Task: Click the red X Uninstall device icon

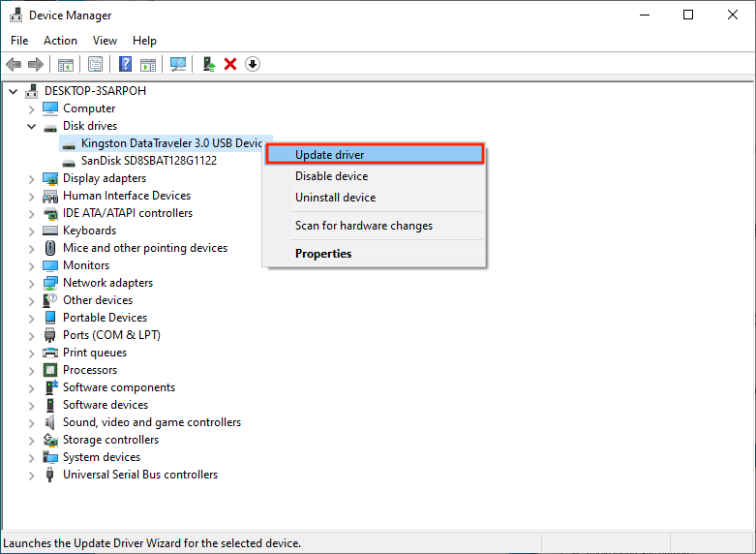Action: tap(230, 64)
